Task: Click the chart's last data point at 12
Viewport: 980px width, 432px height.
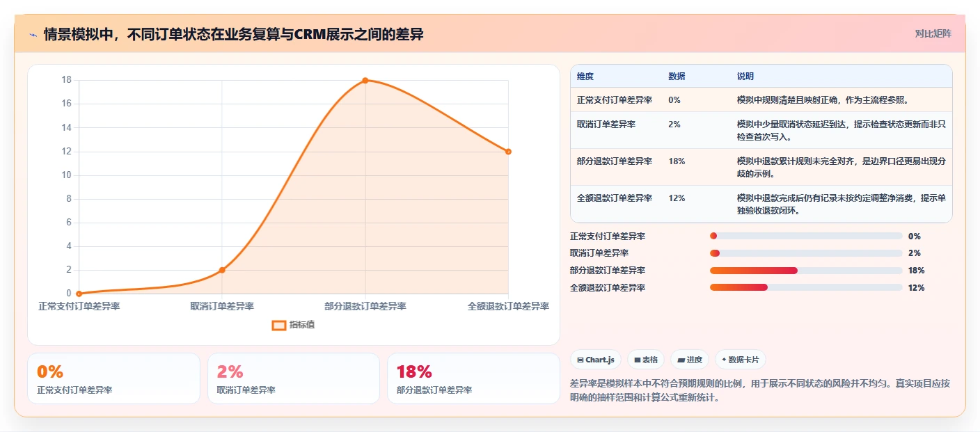Action: 508,152
